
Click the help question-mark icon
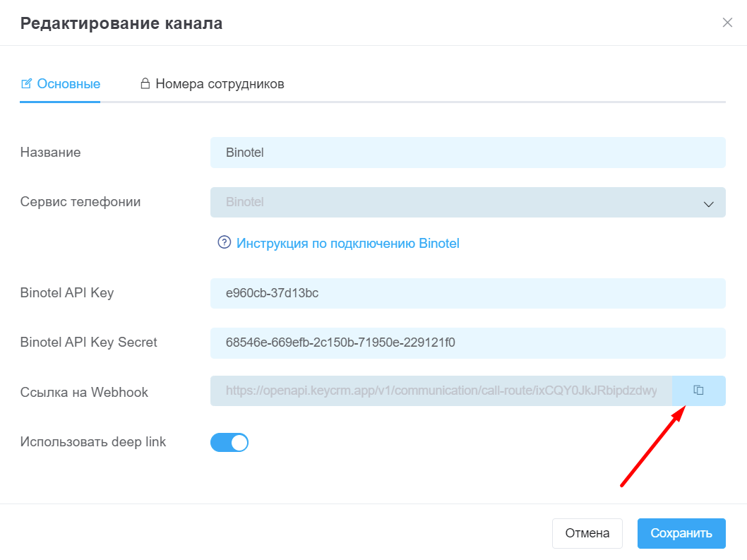(224, 243)
